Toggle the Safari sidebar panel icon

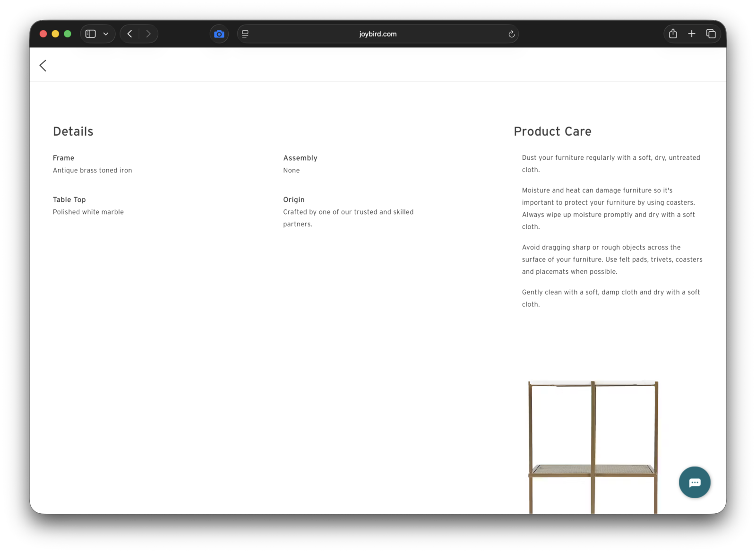(x=91, y=34)
